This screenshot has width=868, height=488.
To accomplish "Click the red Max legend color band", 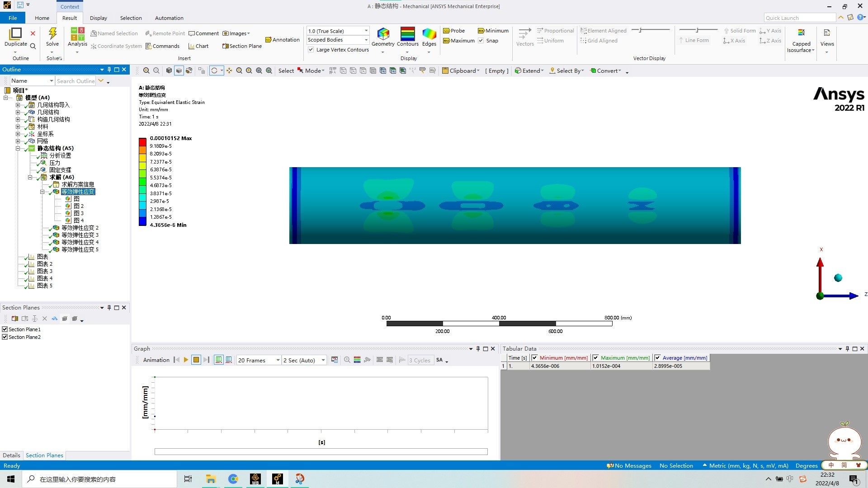I will pos(142,142).
